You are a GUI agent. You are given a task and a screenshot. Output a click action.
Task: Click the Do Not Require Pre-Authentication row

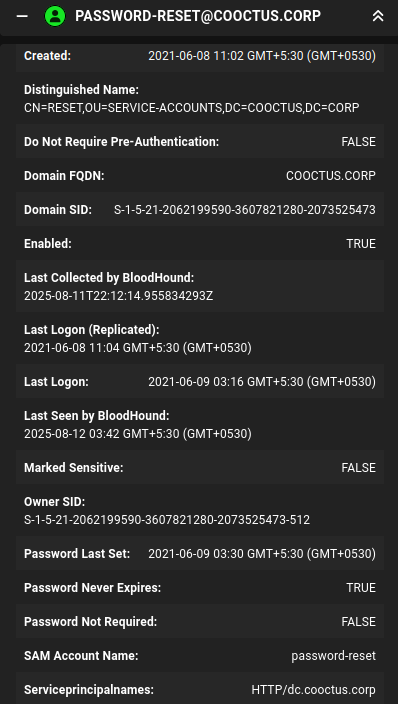(x=200, y=142)
